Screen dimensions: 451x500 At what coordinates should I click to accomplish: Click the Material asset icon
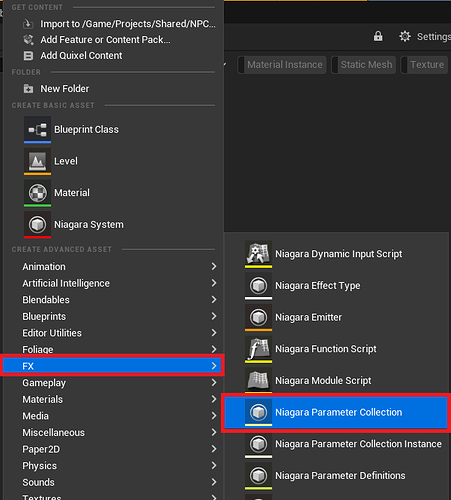pos(37,193)
